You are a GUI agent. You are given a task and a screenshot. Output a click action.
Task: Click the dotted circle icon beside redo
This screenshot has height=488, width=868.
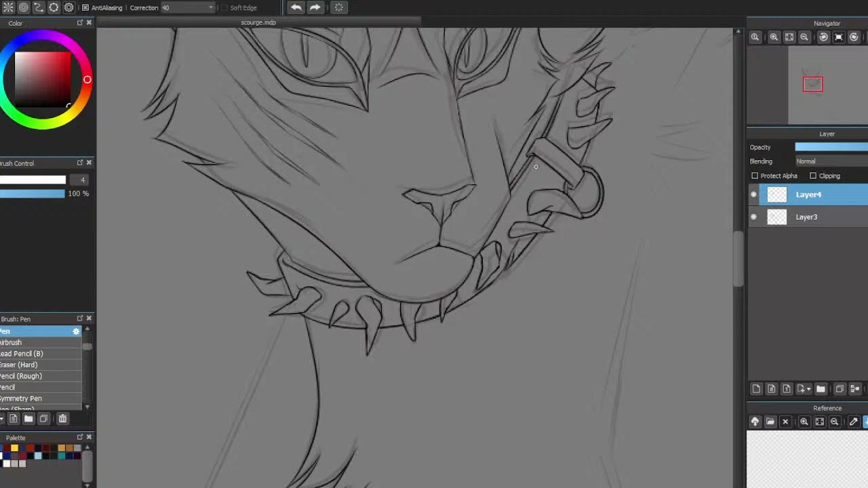pyautogui.click(x=339, y=7)
